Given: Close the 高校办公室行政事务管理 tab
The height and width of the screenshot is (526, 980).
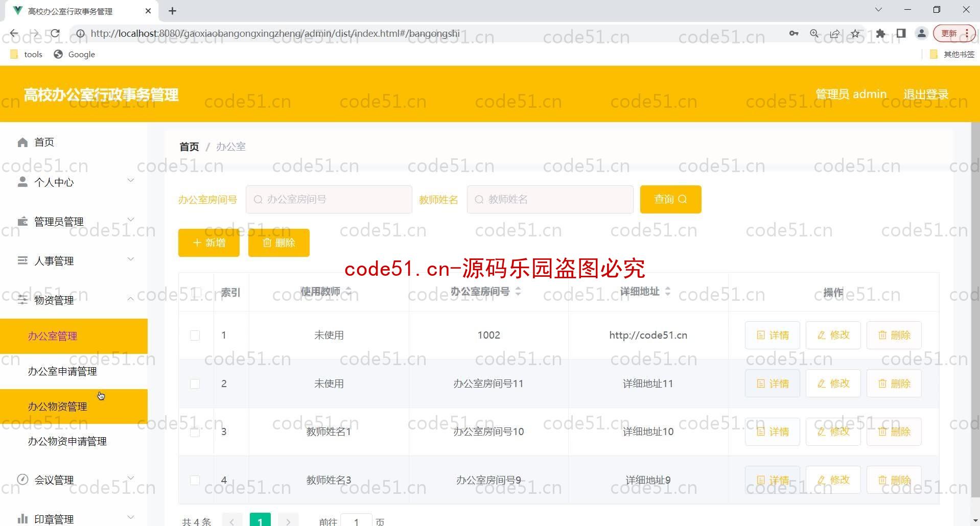Looking at the screenshot, I should 148,11.
